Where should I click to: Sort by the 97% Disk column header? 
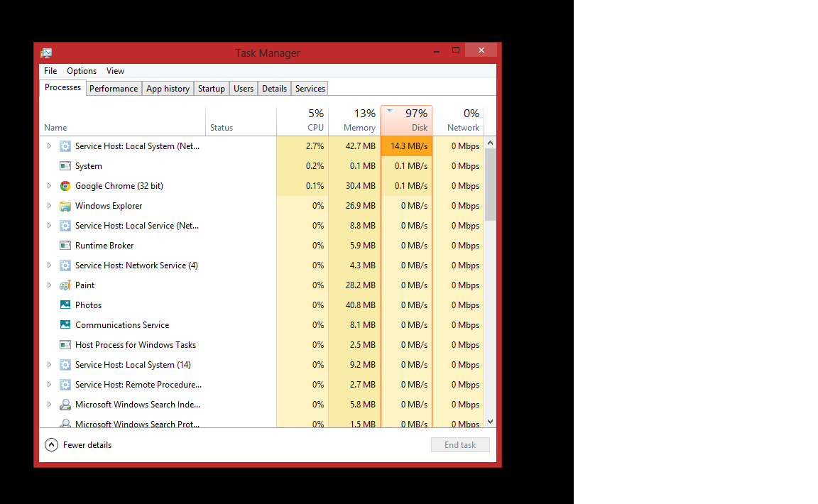pyautogui.click(x=407, y=121)
